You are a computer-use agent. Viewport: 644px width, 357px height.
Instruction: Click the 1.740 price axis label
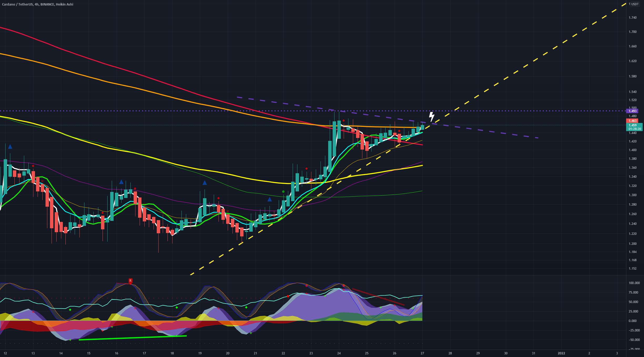pos(632,18)
